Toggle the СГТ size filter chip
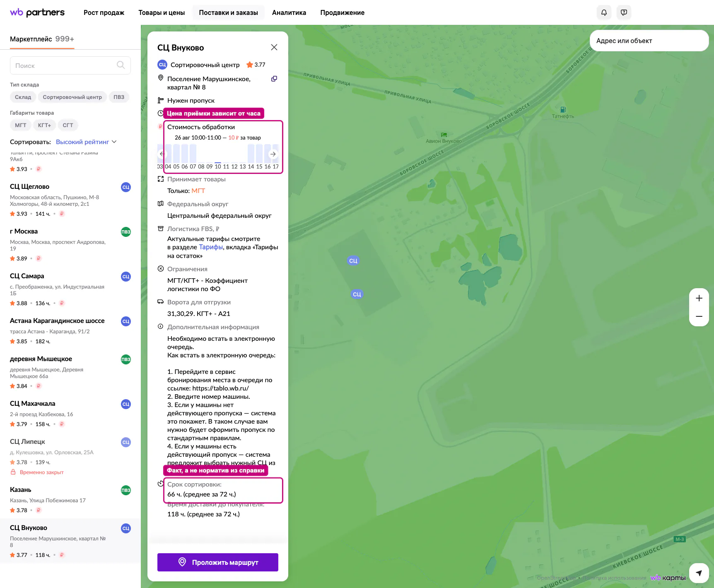The height and width of the screenshot is (588, 714). [68, 125]
